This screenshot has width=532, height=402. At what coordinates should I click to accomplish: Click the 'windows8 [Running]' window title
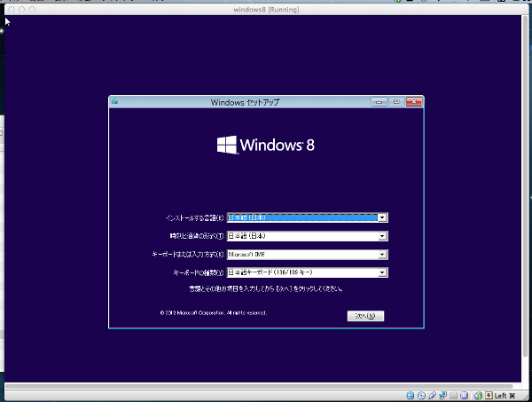click(266, 10)
